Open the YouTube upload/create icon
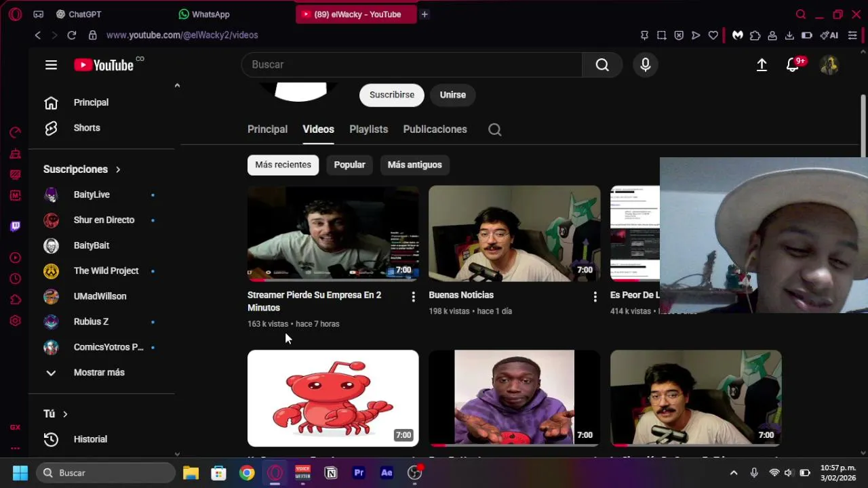The width and height of the screenshot is (868, 488). (x=762, y=64)
